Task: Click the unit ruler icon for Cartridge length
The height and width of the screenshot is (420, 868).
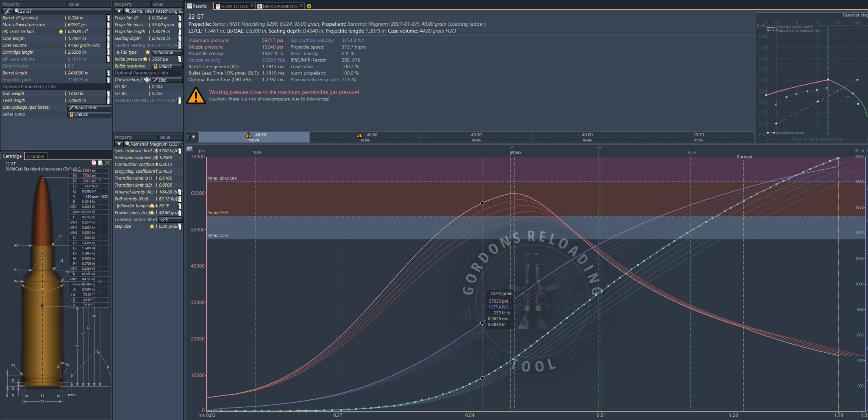Action: (108, 52)
